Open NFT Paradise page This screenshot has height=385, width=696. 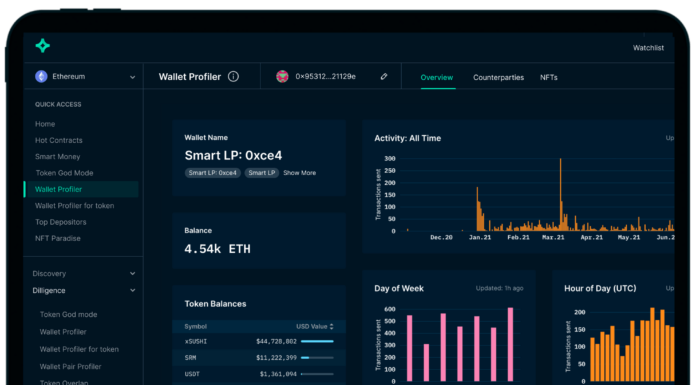coord(58,238)
